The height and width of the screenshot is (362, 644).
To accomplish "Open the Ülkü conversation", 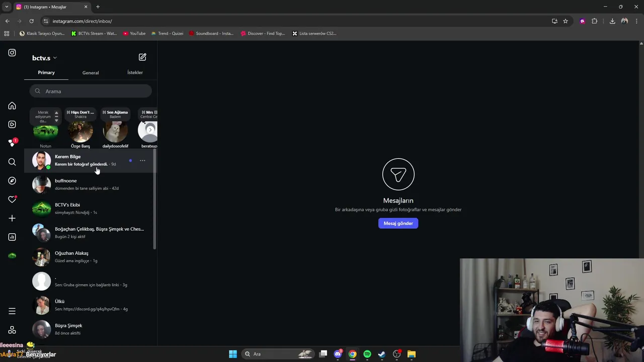I will pyautogui.click(x=91, y=305).
